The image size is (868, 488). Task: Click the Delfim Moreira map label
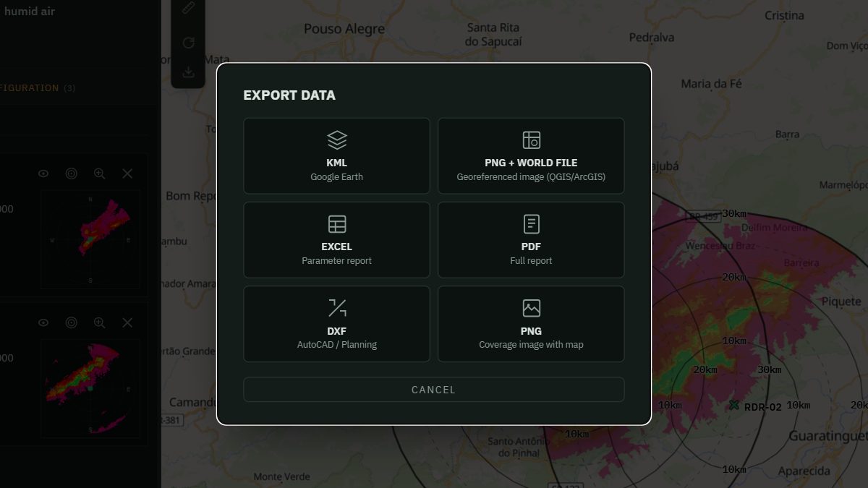pos(774,228)
